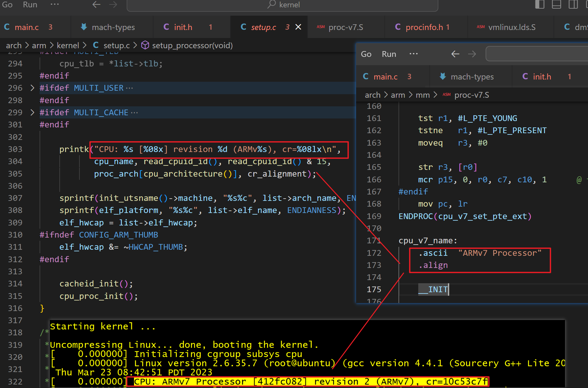Click the setup_processor(void) breadcrumb symbol

tap(187, 45)
